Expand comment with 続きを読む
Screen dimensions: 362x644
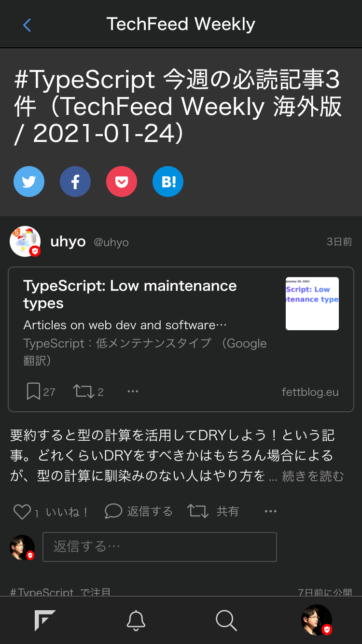point(313,476)
